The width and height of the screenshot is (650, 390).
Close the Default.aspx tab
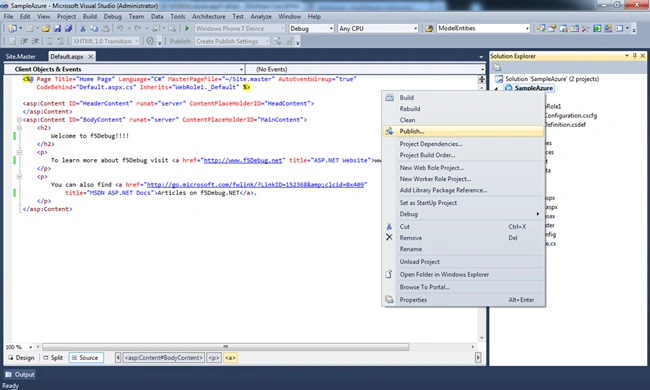tap(91, 56)
